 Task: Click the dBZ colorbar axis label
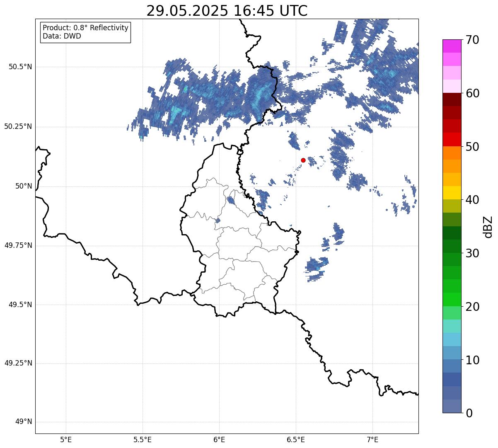click(488, 227)
